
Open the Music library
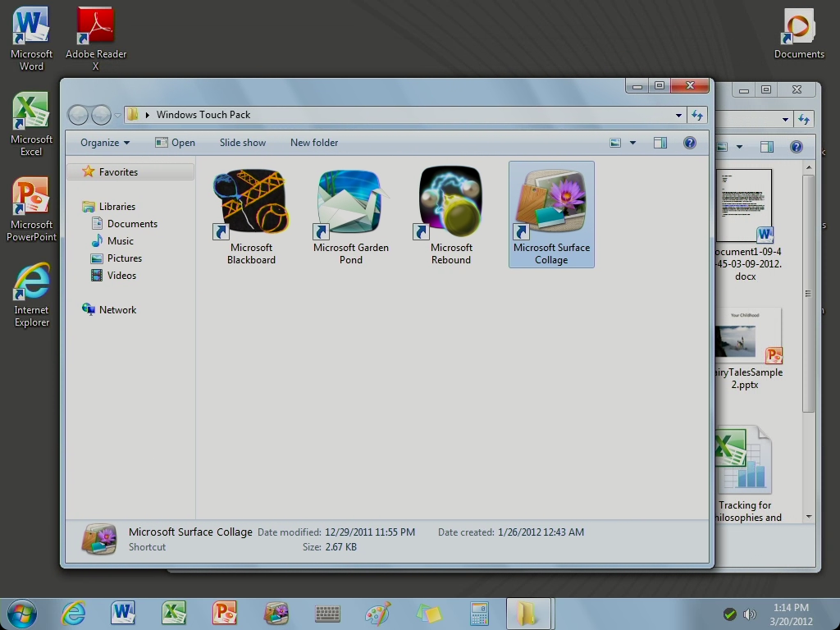point(112,240)
